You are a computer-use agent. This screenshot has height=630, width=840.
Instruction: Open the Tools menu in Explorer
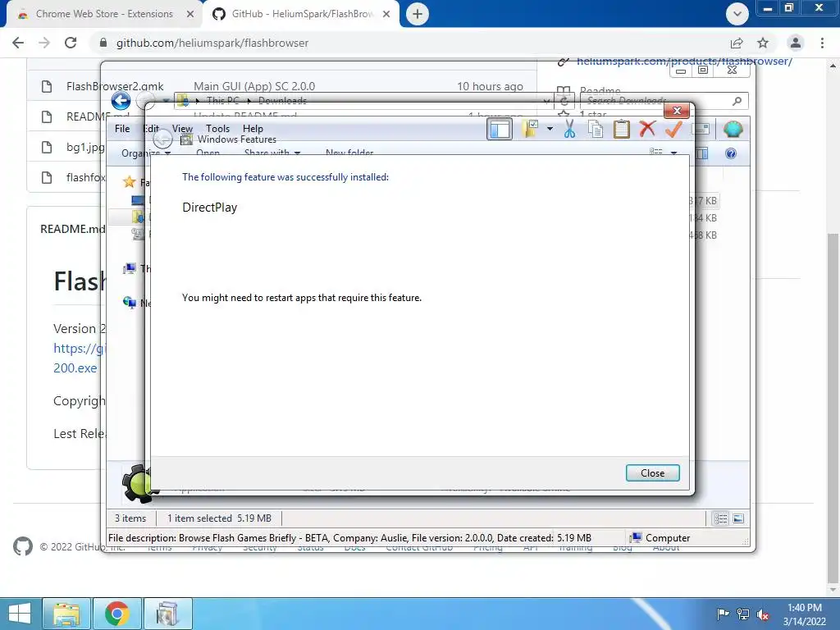click(217, 129)
